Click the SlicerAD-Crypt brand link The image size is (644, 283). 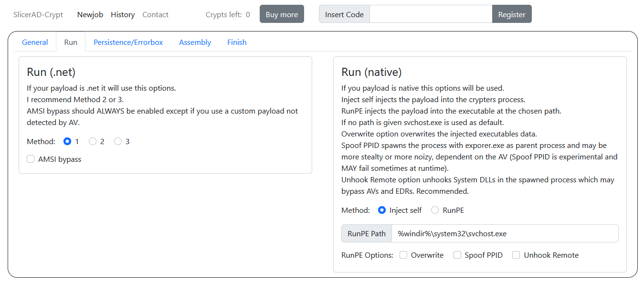pos(38,14)
